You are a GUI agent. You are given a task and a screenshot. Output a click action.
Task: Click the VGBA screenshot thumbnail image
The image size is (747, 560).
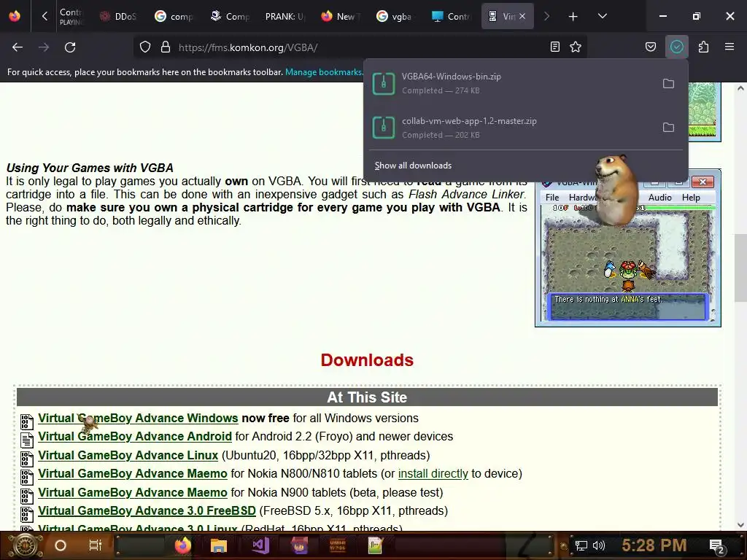[x=628, y=248]
